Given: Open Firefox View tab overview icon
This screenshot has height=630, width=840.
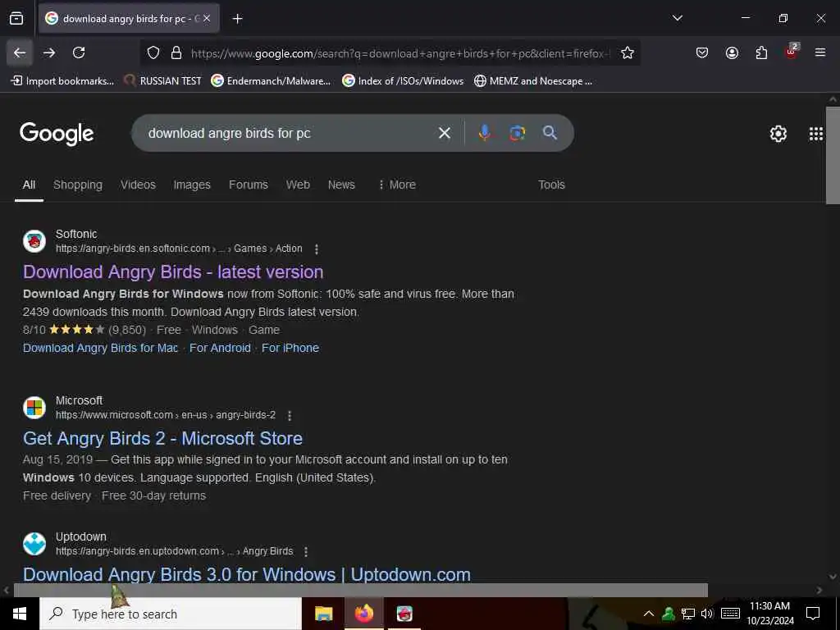Looking at the screenshot, I should click(x=16, y=19).
